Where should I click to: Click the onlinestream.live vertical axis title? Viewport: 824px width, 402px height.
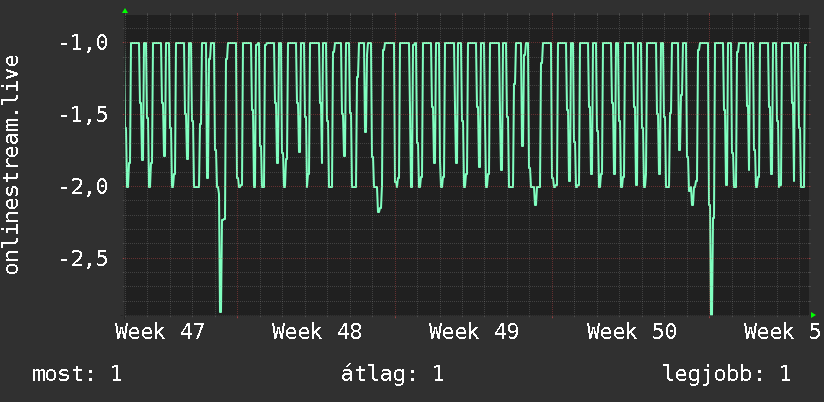pyautogui.click(x=12, y=164)
